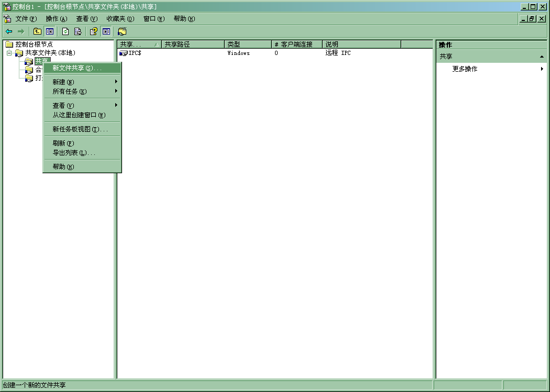This screenshot has height=392, width=550.
Task: Click the IPC$ share icon in list
Action: point(124,53)
